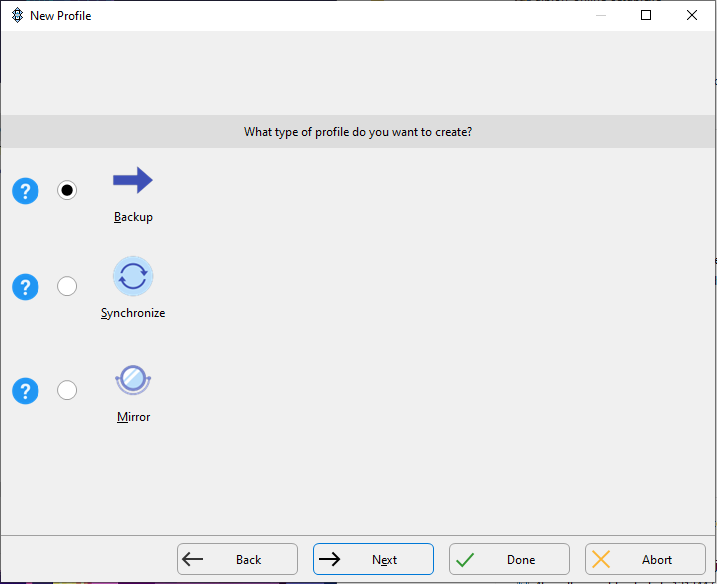Select the Mirror radio button
The image size is (717, 584).
[x=67, y=390]
